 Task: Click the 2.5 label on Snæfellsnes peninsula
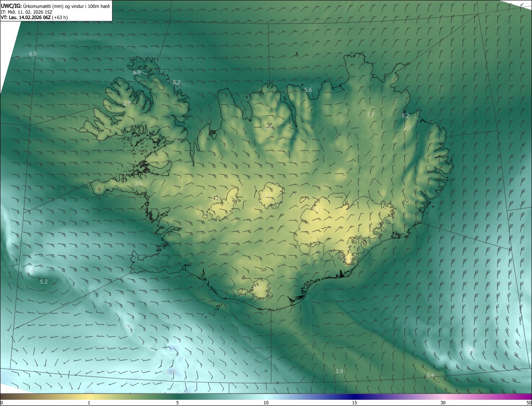[x=138, y=183]
